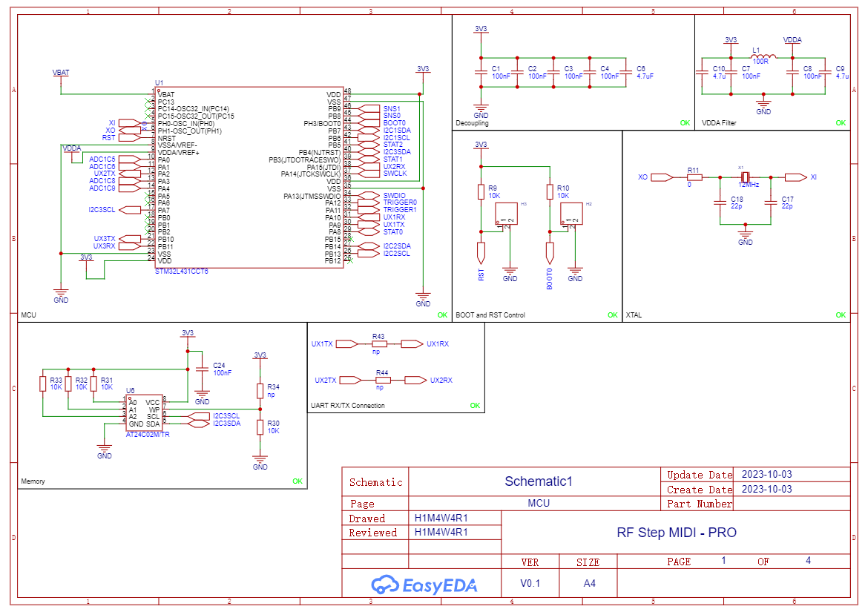Image resolution: width=868 pixels, height=612 pixels.
Task: Select resistor R11 in the XTAL block
Action: (694, 177)
